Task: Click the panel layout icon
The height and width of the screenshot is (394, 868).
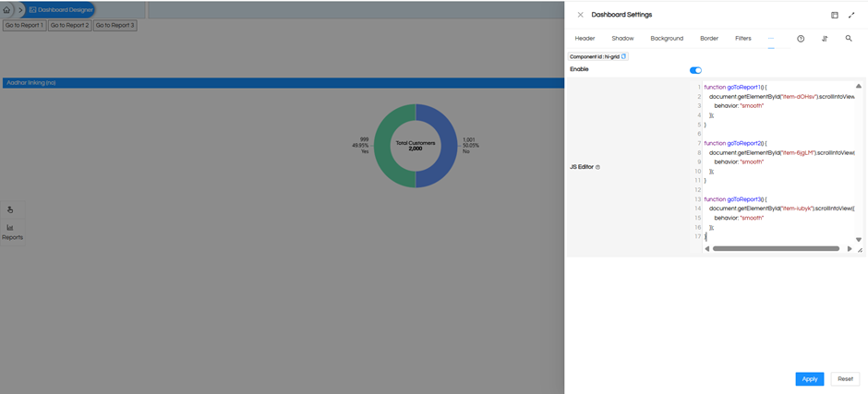Action: [x=835, y=15]
